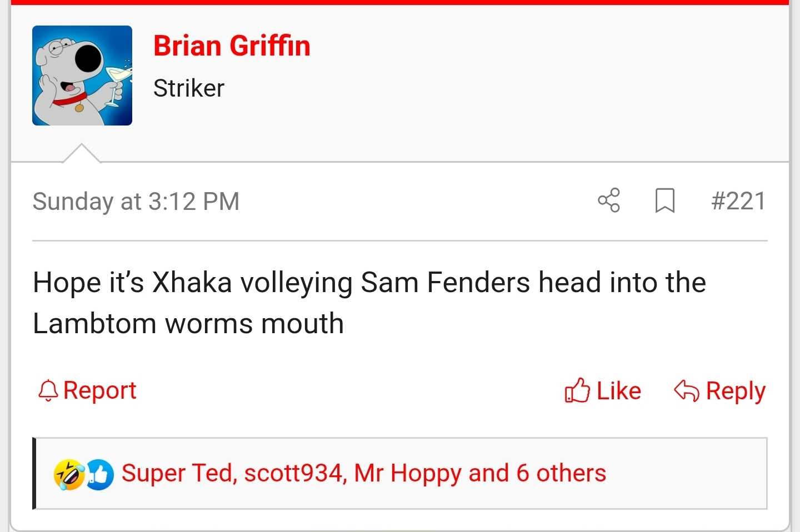Screen dimensions: 800x532
Task: Click the bell icon next to Report
Action: tap(48, 390)
